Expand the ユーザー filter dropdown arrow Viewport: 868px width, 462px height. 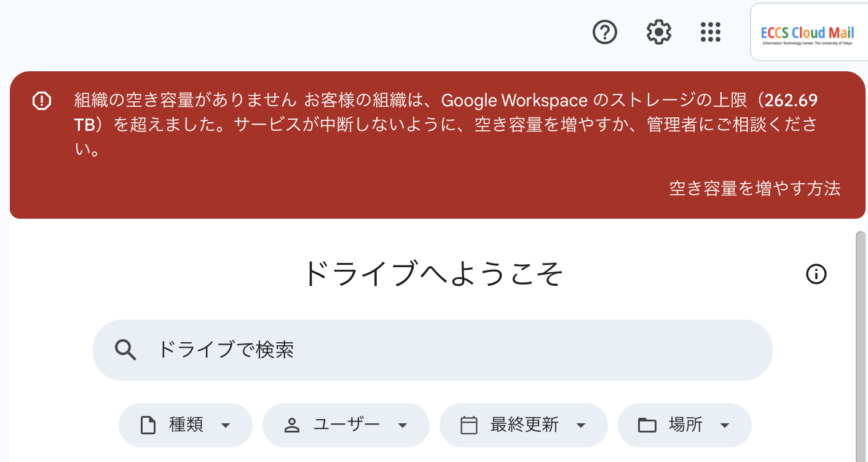403,426
